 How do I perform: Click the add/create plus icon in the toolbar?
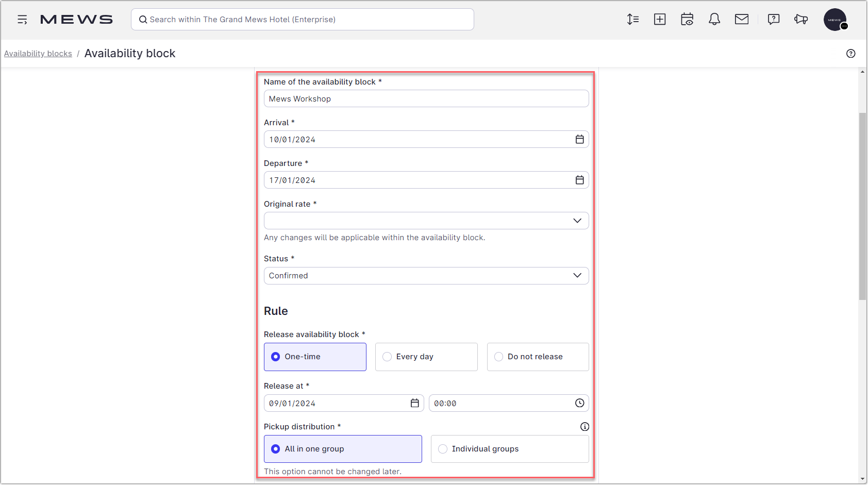(660, 19)
